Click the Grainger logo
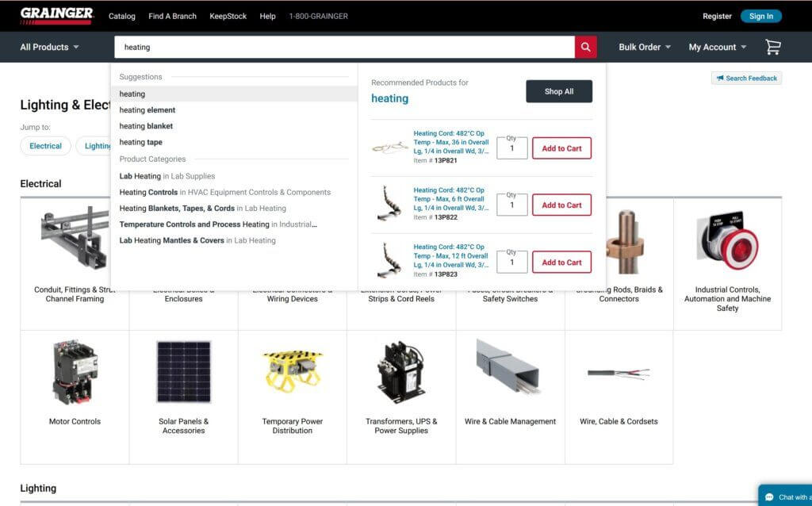This screenshot has width=812, height=506. click(x=57, y=16)
